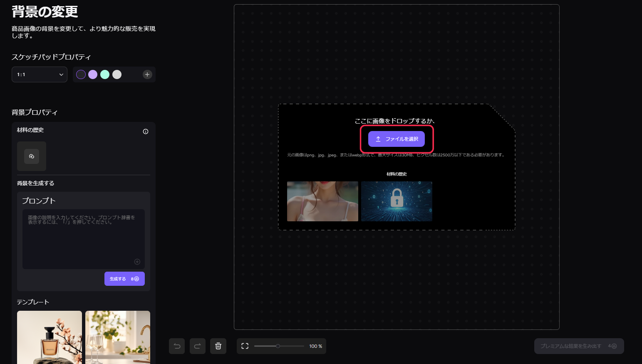The width and height of the screenshot is (642, 364).
Task: Choose the wine glasses template
Action: click(118, 337)
